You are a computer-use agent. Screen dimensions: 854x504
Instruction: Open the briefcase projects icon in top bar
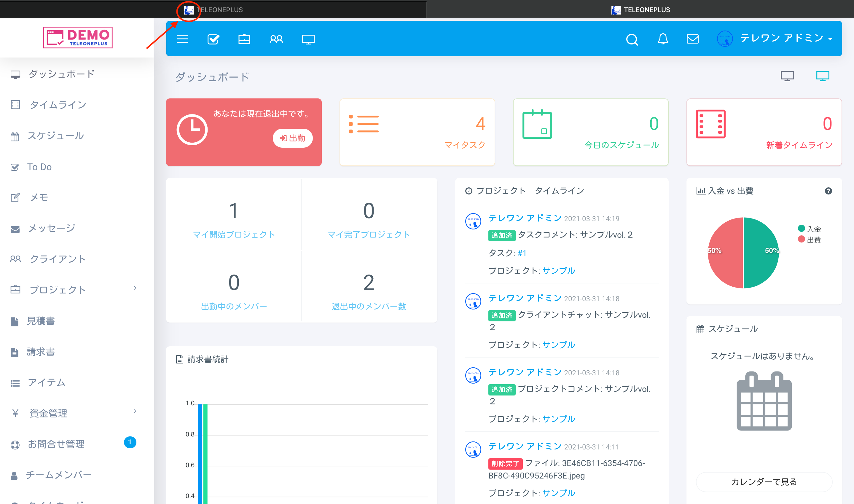[244, 39]
